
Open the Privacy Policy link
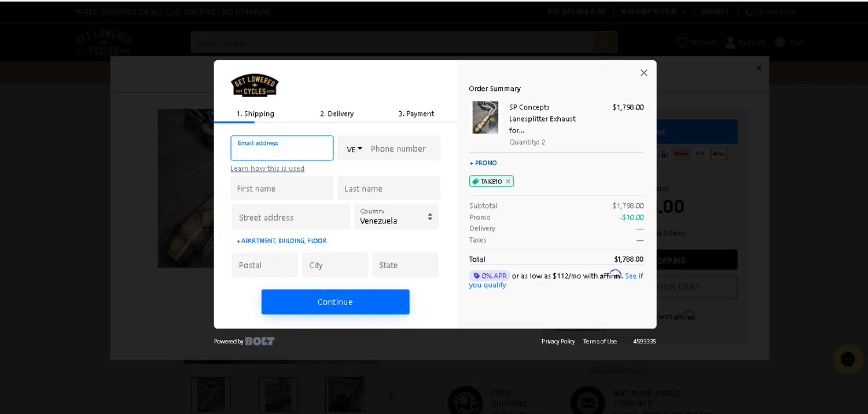(x=558, y=341)
